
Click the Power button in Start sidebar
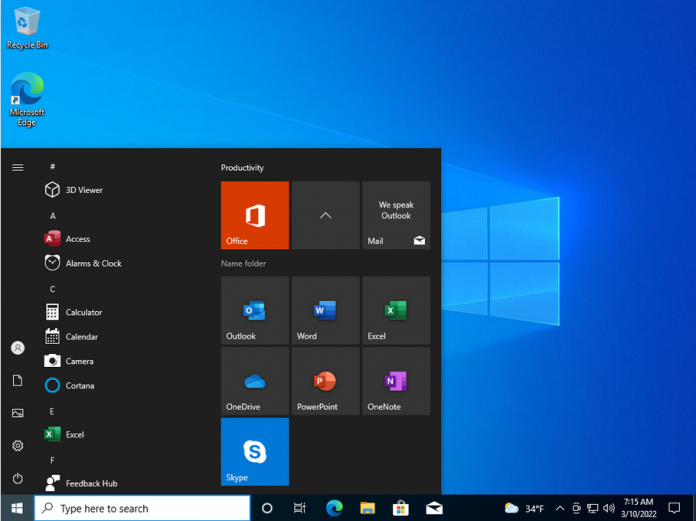point(18,478)
